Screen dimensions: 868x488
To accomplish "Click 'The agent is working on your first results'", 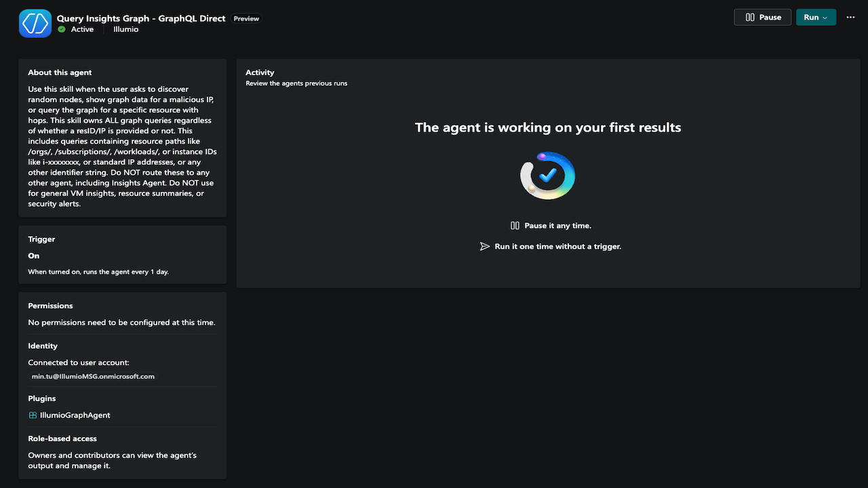I will click(x=548, y=127).
